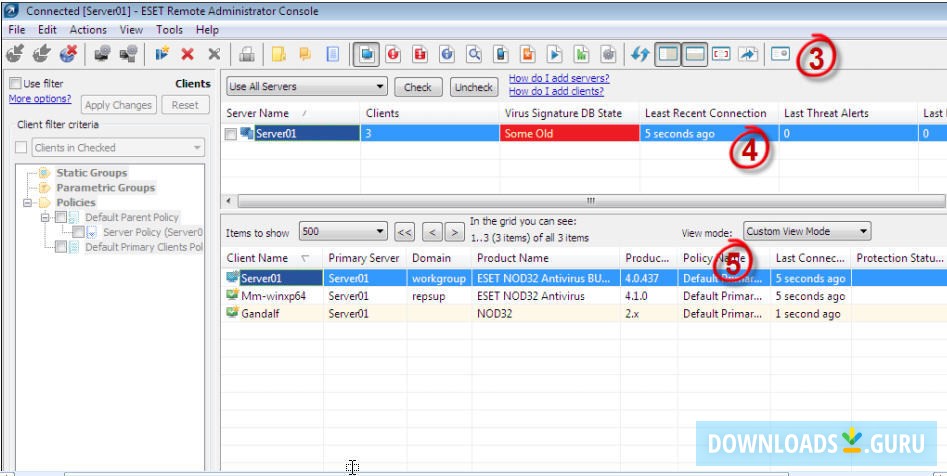Viewport: 947px width, 476px height.
Task: Select the Mm-winxp64 client row
Action: coord(585,296)
